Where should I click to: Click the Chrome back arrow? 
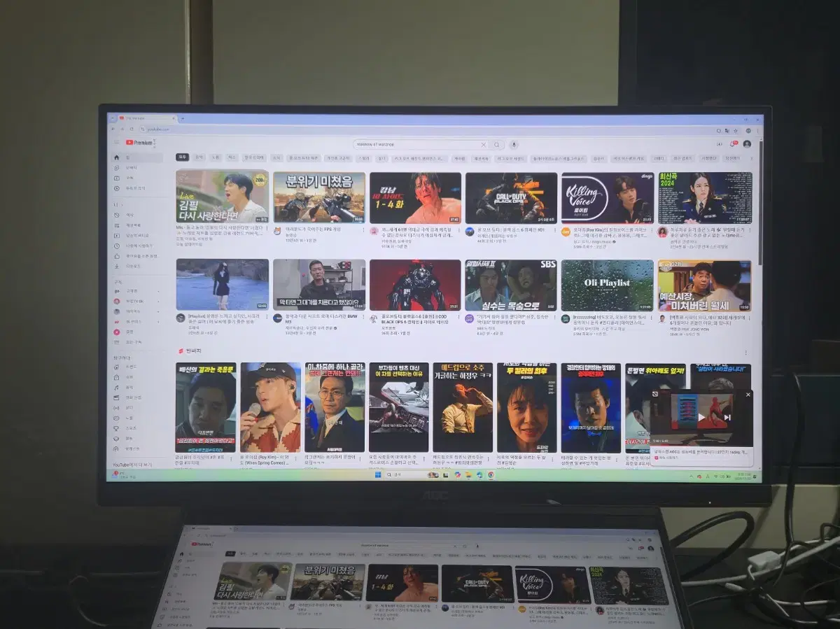pos(114,129)
